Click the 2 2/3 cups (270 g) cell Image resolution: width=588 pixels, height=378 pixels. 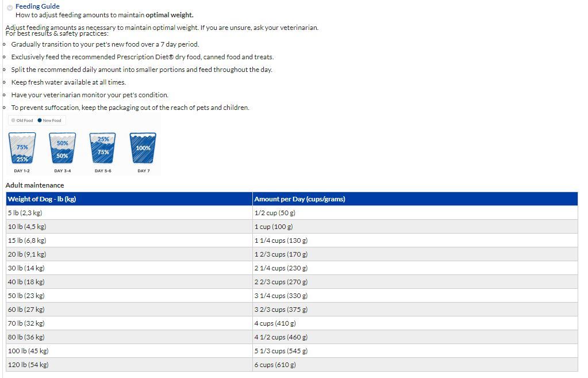[x=281, y=282]
